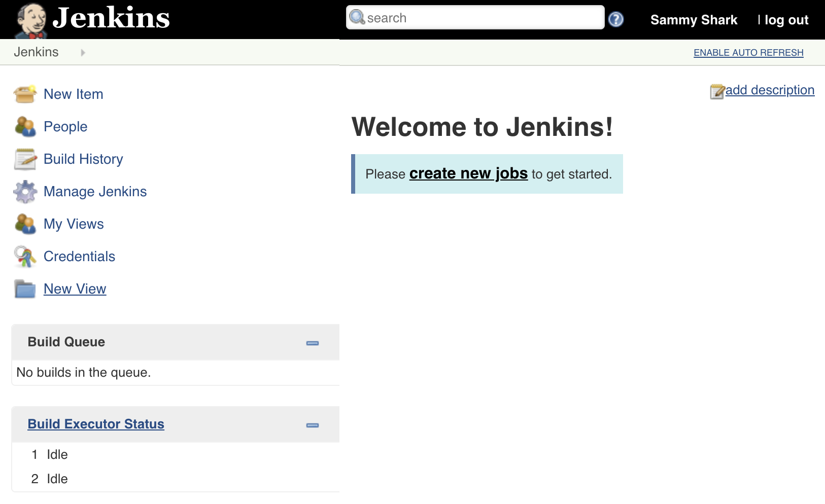Viewport: 825px width, 504px height.
Task: Click the search magnifier icon
Action: coord(357,17)
